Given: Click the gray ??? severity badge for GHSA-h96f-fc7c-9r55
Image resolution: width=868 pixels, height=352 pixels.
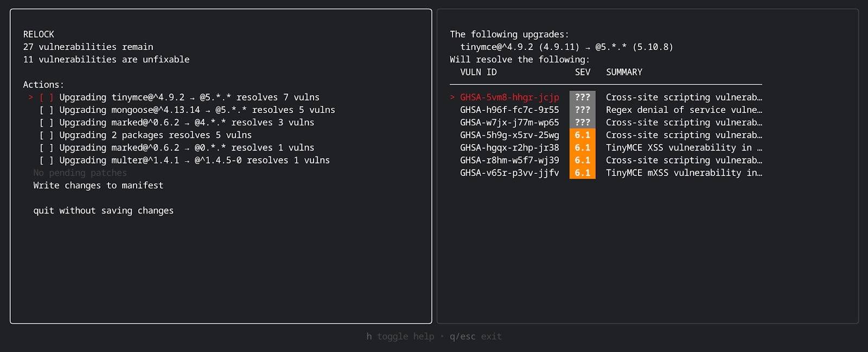Looking at the screenshot, I should click(583, 110).
